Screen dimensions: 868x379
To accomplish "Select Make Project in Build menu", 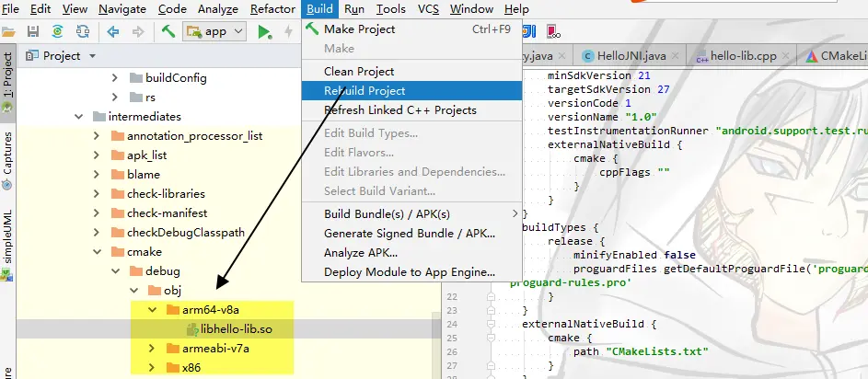I will tap(411, 29).
